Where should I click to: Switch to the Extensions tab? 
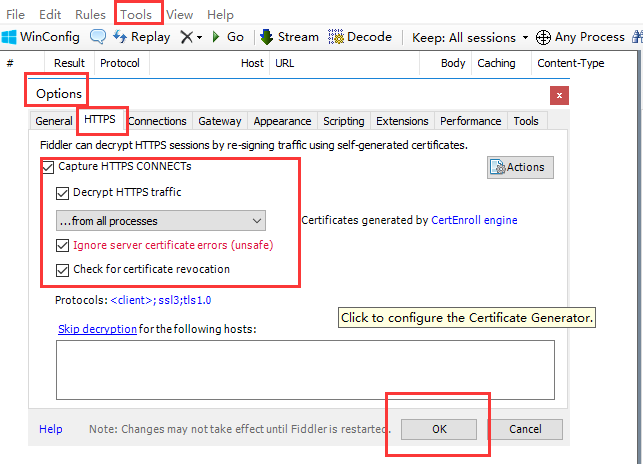(402, 121)
